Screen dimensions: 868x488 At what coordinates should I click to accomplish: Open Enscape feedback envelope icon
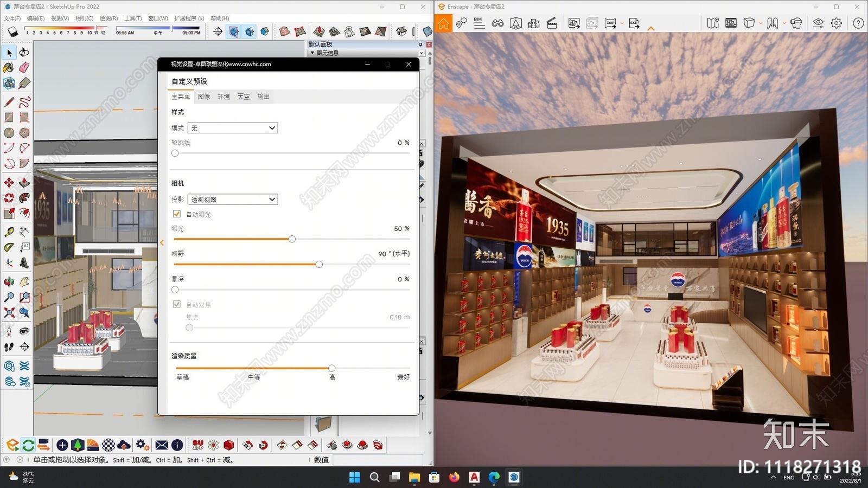162,445
